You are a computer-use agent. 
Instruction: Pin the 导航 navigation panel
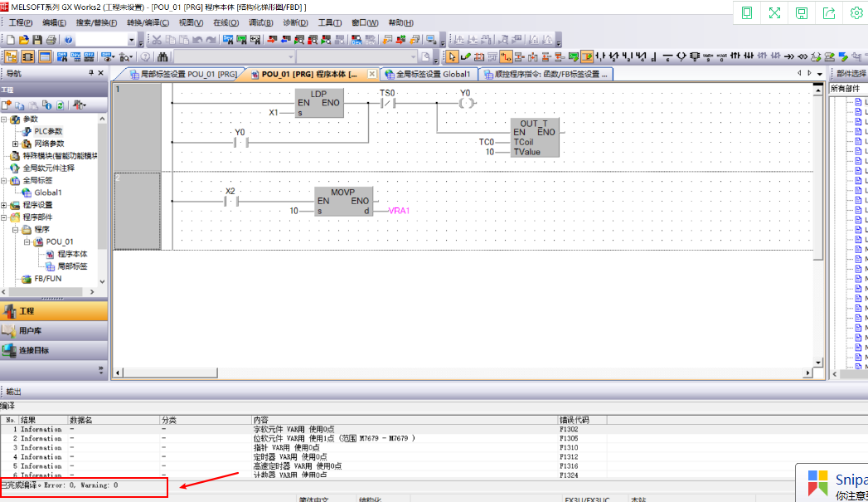91,73
